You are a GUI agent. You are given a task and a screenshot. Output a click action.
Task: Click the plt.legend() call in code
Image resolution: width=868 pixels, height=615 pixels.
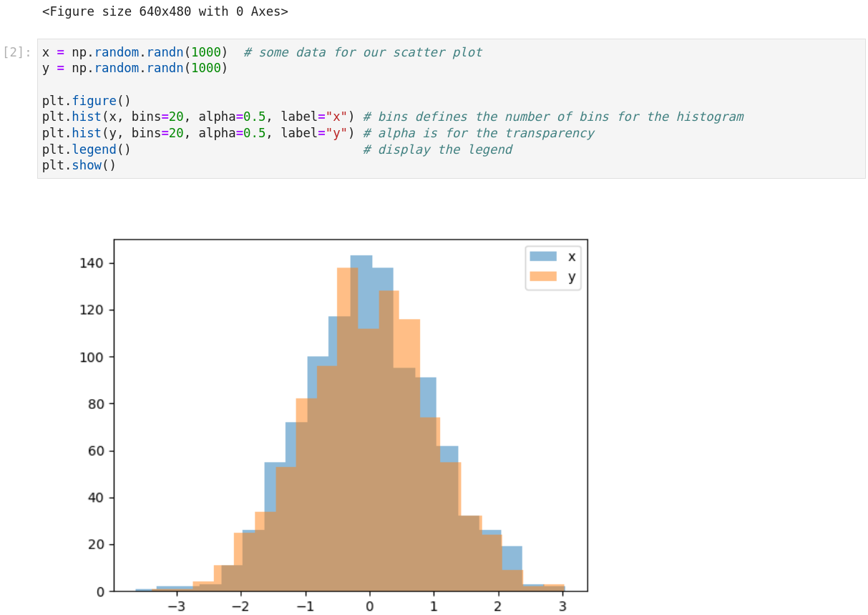(86, 149)
